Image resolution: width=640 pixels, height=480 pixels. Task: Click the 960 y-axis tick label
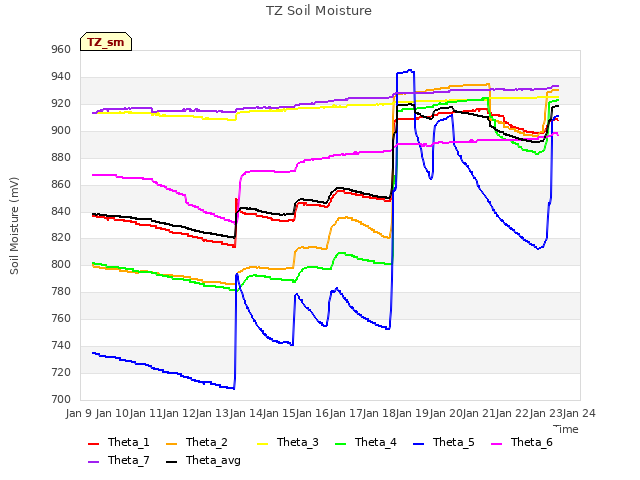(x=61, y=50)
